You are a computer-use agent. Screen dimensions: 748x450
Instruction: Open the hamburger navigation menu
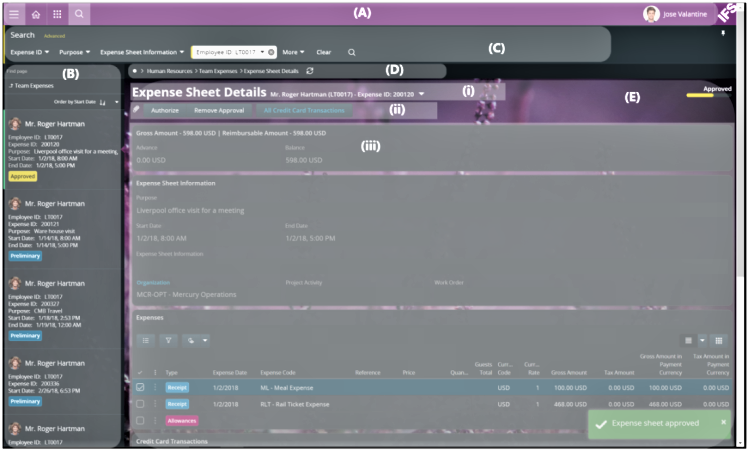[14, 15]
